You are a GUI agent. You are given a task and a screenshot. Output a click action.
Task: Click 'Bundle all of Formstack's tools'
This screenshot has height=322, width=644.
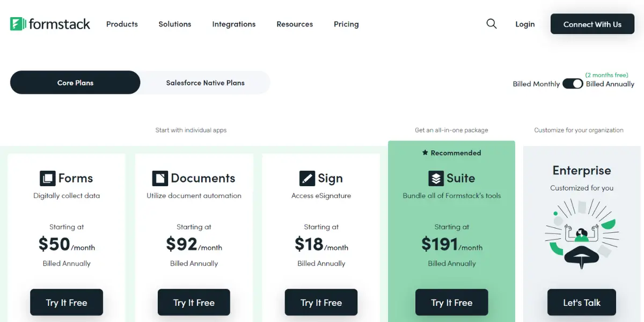(452, 196)
